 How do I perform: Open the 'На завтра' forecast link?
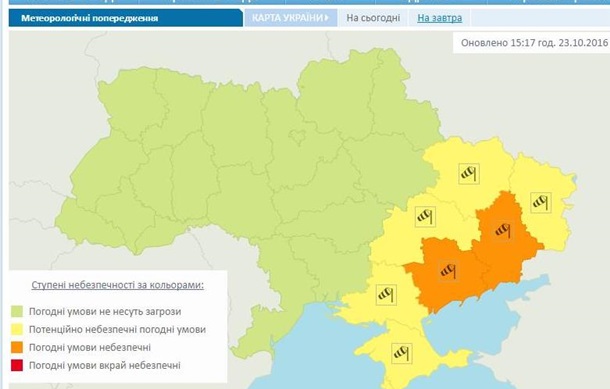(x=440, y=18)
